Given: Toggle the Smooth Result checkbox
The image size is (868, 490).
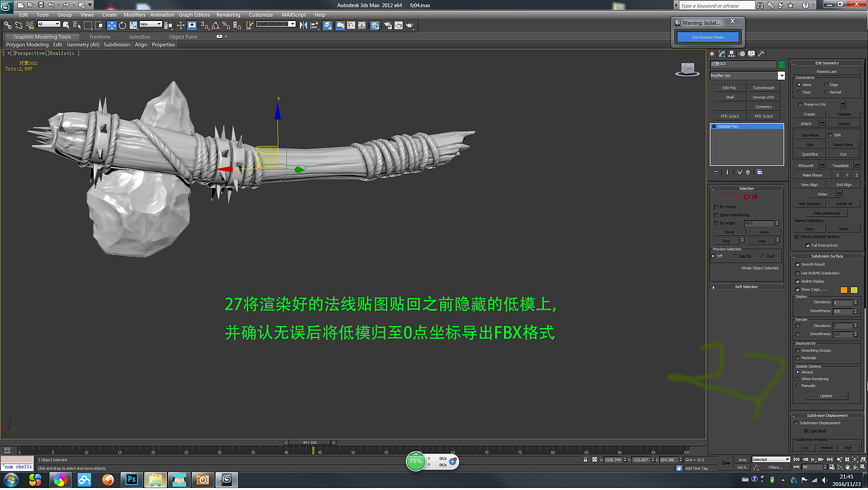Looking at the screenshot, I should 797,264.
